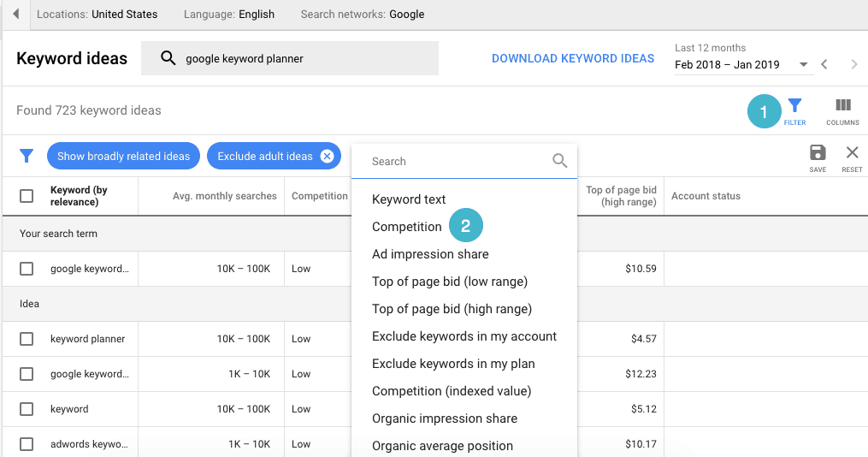Click Show broadly related ideas chip
868x457 pixels.
(x=124, y=156)
